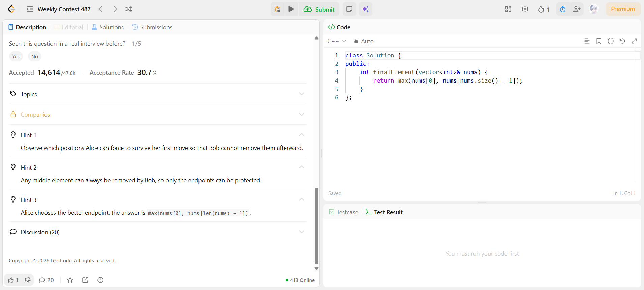Screen dimensions: 644x290
Task: Start the timer using the stopwatch icon
Action: pos(562,9)
